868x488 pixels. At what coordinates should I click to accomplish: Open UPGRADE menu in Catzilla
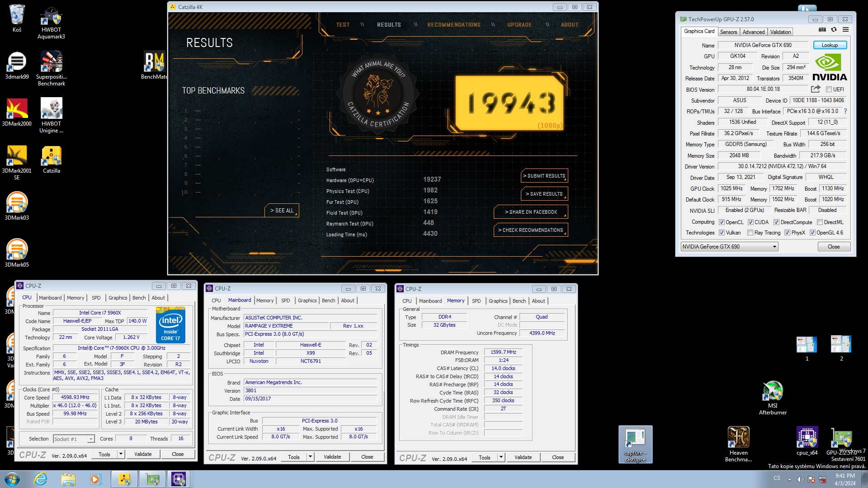pos(519,25)
